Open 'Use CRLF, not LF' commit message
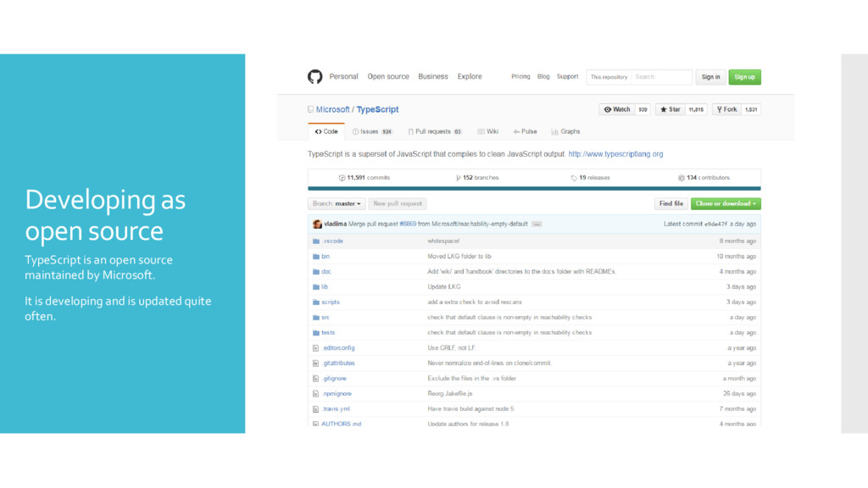Image resolution: width=868 pixels, height=488 pixels. [451, 348]
